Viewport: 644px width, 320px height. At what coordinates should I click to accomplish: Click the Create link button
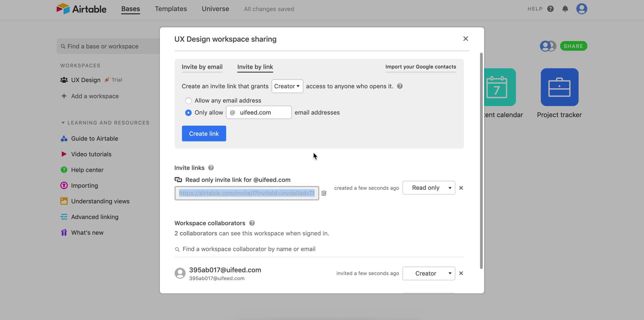click(x=204, y=134)
